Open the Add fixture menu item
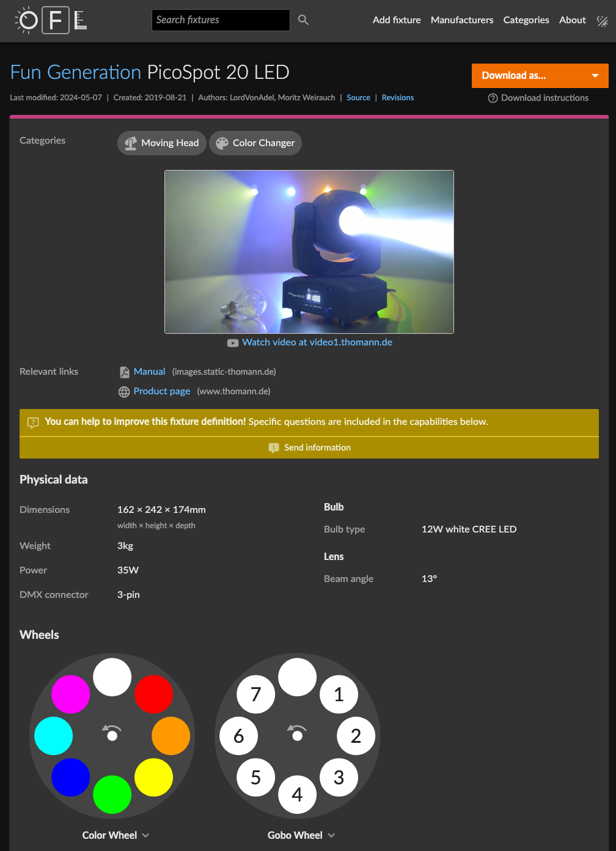 coord(397,20)
